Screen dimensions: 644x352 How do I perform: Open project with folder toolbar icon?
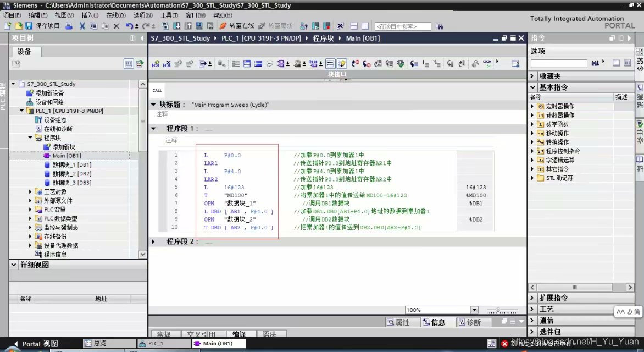[19, 26]
